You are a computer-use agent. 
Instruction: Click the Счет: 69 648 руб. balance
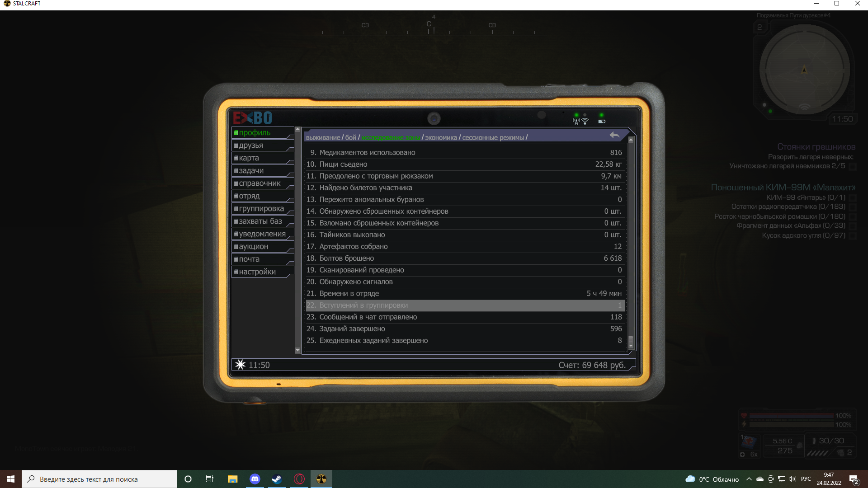point(592,365)
